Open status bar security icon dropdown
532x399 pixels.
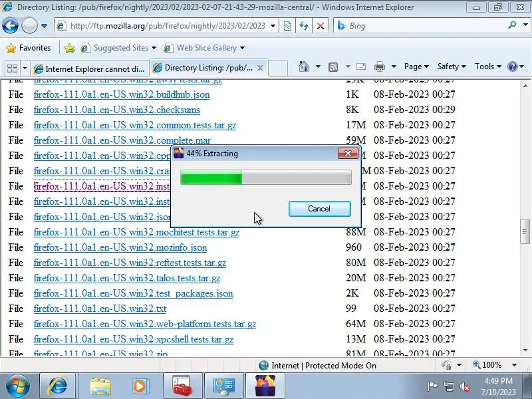click(x=459, y=365)
